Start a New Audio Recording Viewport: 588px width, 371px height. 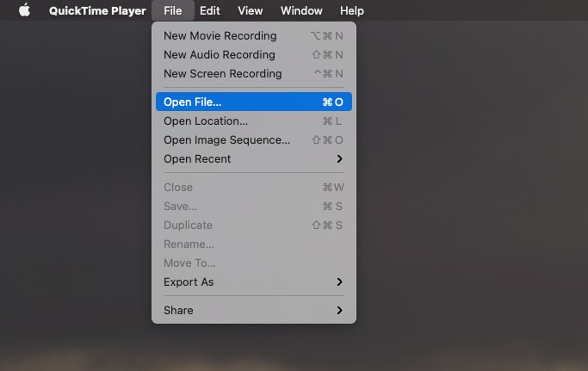pyautogui.click(x=254, y=55)
